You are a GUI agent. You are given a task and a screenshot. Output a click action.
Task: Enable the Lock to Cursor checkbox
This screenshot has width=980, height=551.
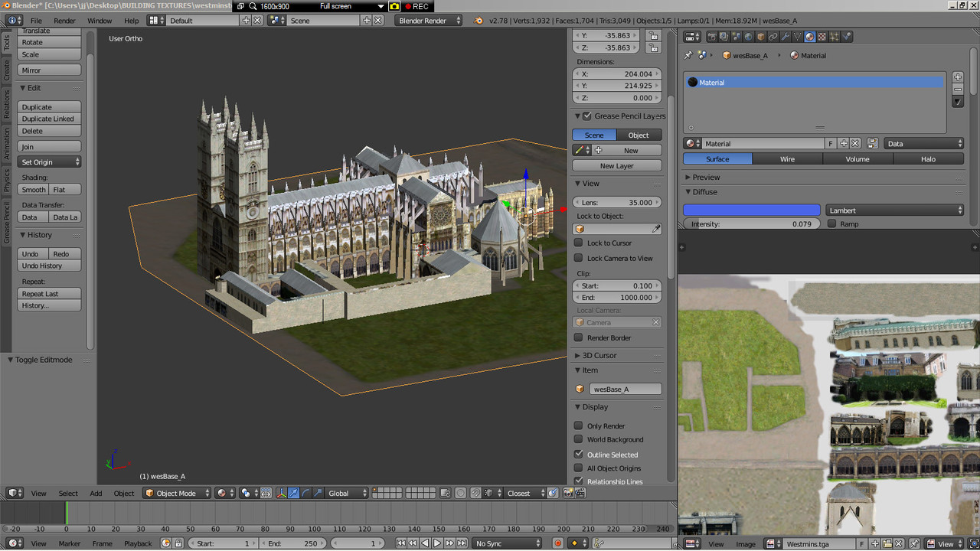(579, 243)
